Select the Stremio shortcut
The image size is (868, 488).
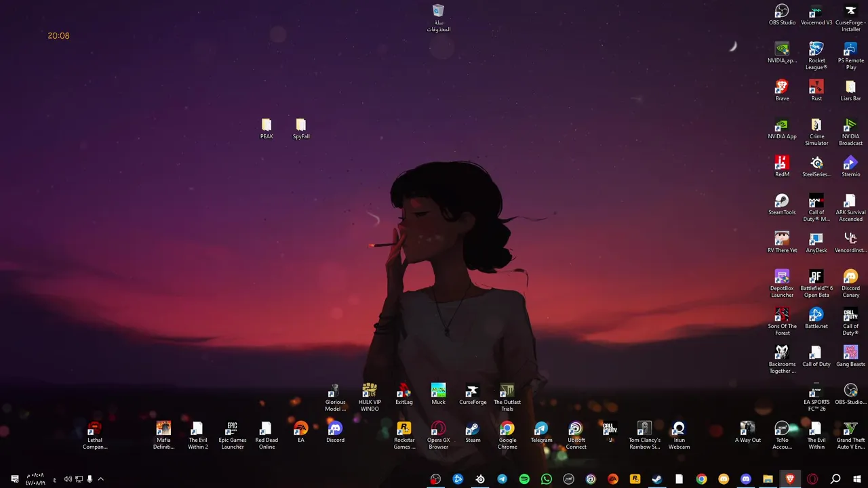850,167
